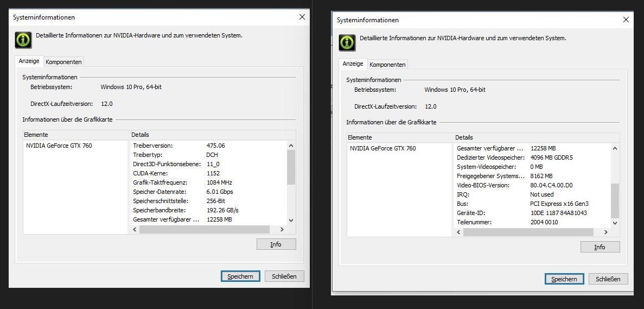This screenshot has width=644, height=309.
Task: Select the Direct3D-Funktionsebene 11_0 row
Action: (209, 164)
